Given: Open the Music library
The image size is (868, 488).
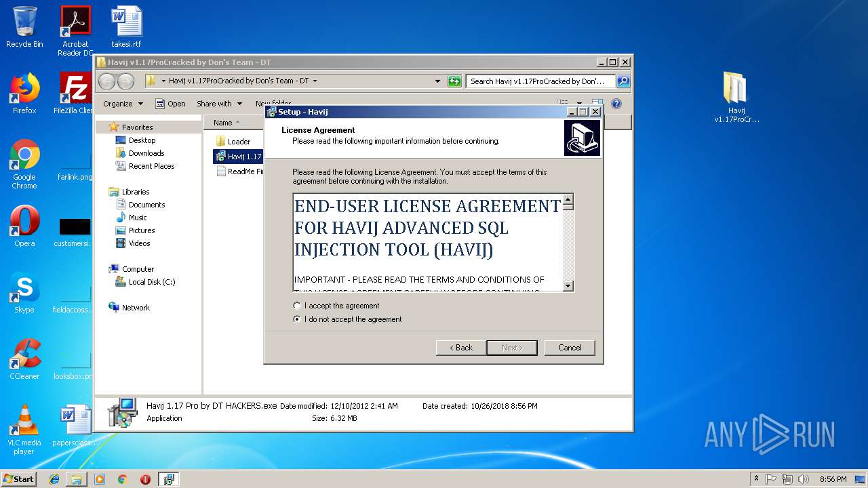Looking at the screenshot, I should [138, 218].
